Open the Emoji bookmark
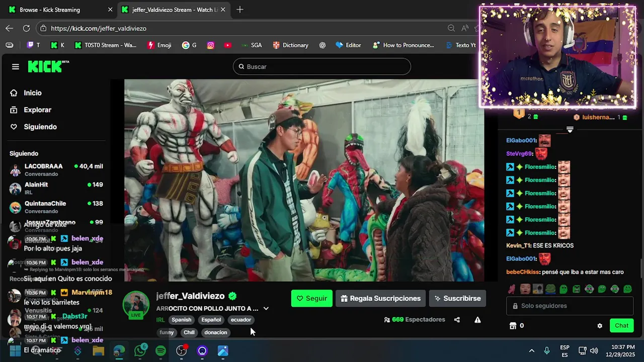644x362 pixels. [159, 45]
